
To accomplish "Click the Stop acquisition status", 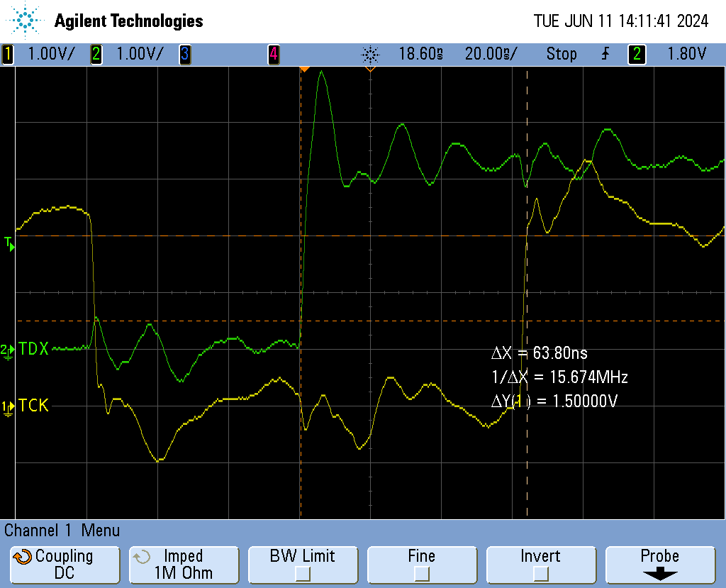I will [561, 54].
